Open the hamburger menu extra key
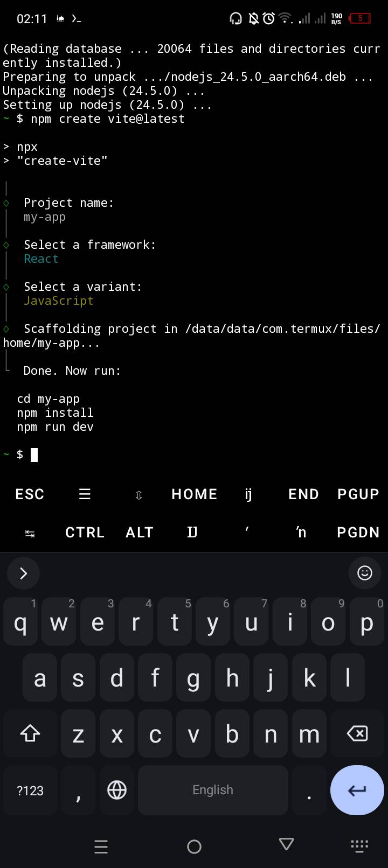This screenshot has width=388, height=868. click(85, 494)
